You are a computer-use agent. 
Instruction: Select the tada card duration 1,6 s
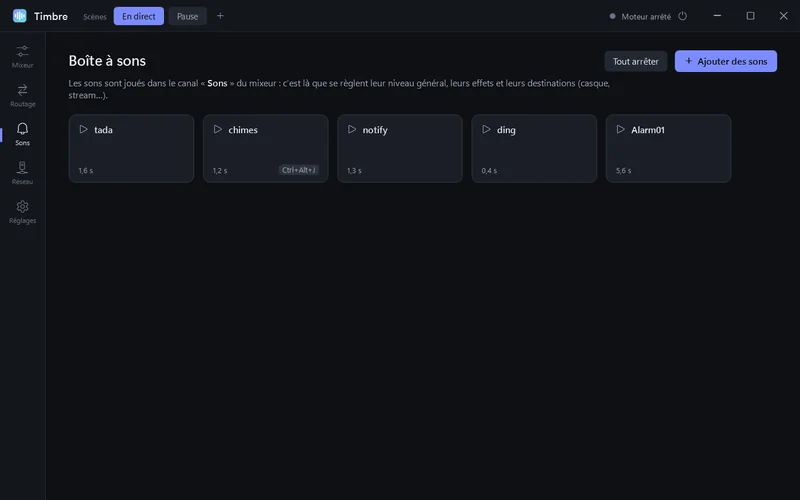click(86, 170)
